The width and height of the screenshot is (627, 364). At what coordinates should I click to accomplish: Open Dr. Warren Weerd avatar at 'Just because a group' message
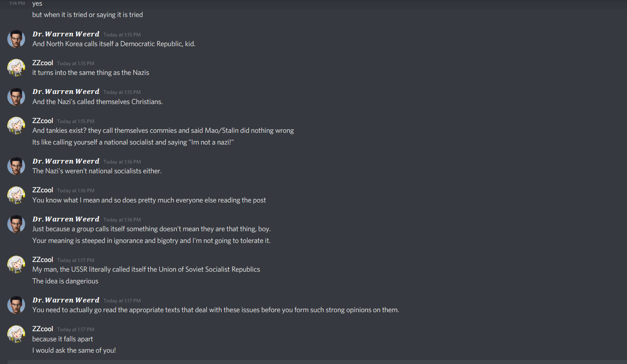pos(16,224)
